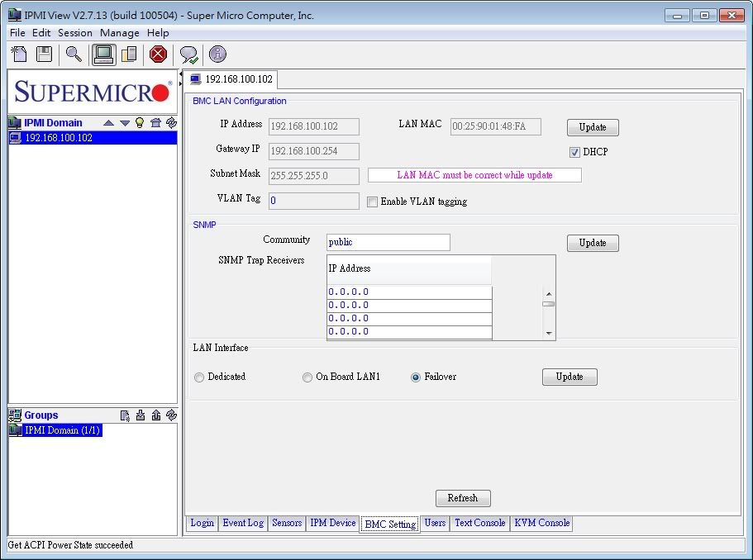Switch to the KVM Console tab
Image resolution: width=753 pixels, height=560 pixels.
click(x=541, y=523)
